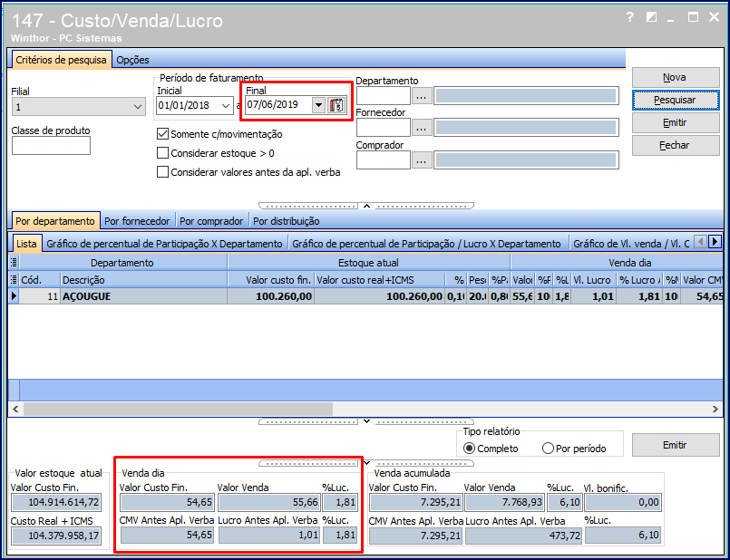
Task: Click Venda acumulada Valor Venda 7.768,93
Action: click(x=505, y=503)
